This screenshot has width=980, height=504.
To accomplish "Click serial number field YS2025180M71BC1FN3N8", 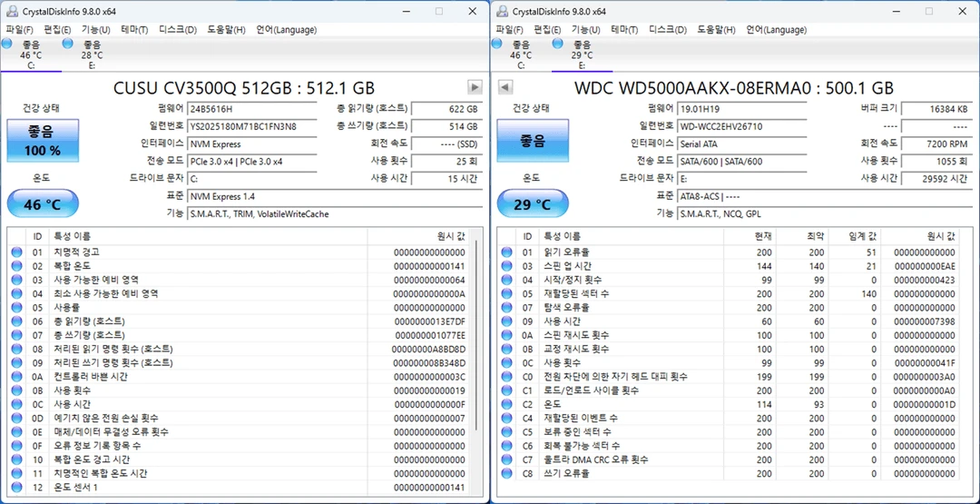I will (252, 126).
